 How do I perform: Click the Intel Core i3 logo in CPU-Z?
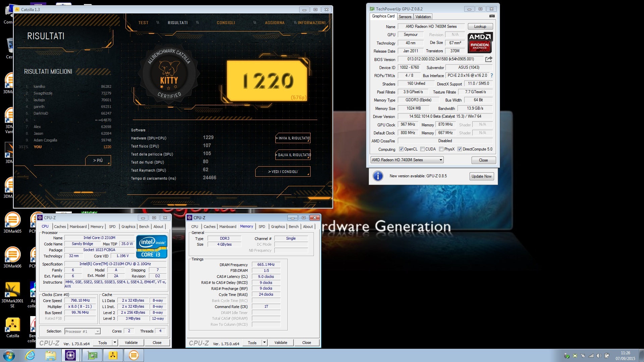(x=152, y=247)
